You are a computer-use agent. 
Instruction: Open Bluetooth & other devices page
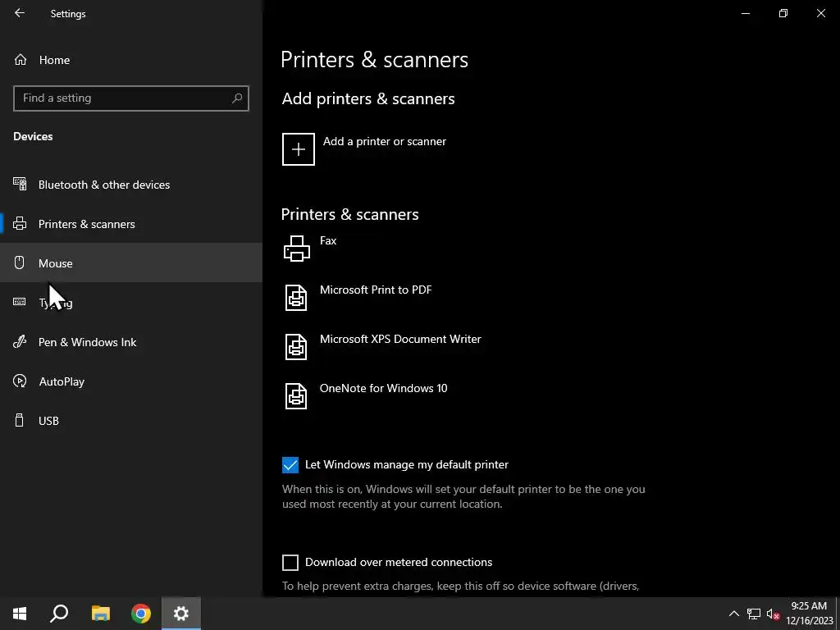(131, 185)
